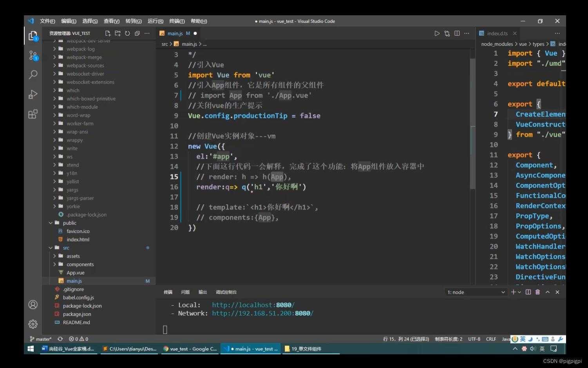
Task: Change line ending via CRLF in status bar
Action: coord(491,339)
